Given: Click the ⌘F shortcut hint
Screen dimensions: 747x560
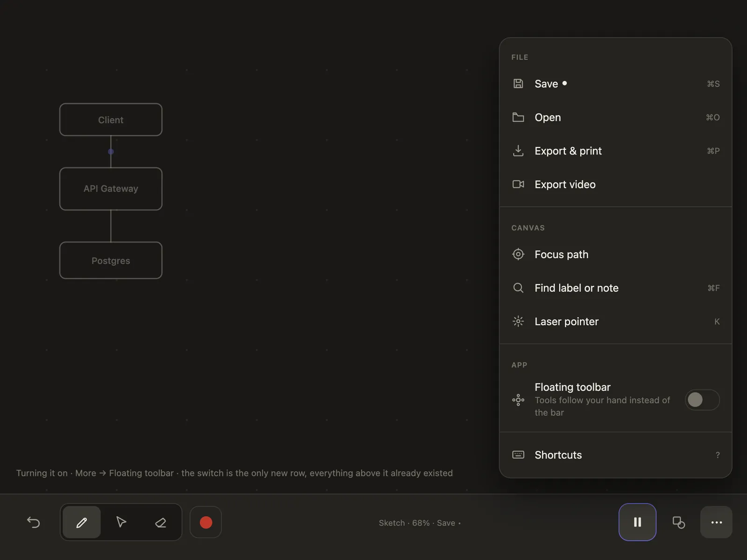Looking at the screenshot, I should [x=713, y=288].
